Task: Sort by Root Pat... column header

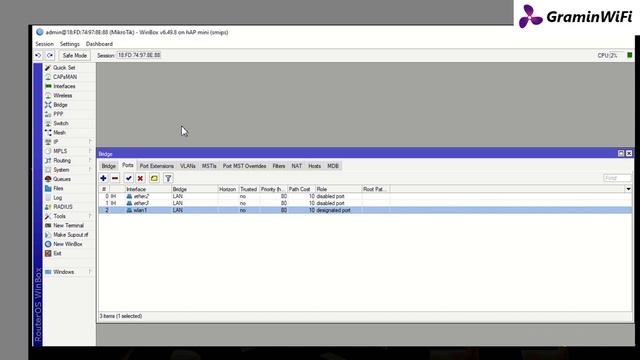Action: tap(376, 189)
